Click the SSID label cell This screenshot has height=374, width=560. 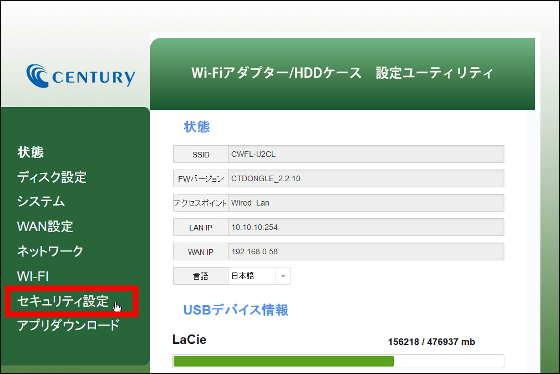click(201, 154)
